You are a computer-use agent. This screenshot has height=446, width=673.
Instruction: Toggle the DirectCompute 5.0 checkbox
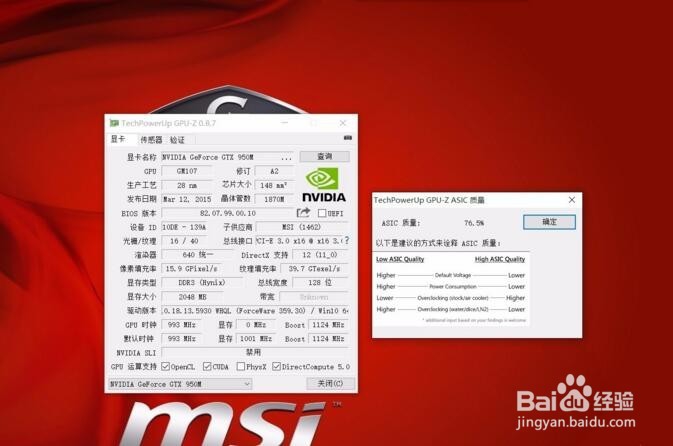point(276,367)
